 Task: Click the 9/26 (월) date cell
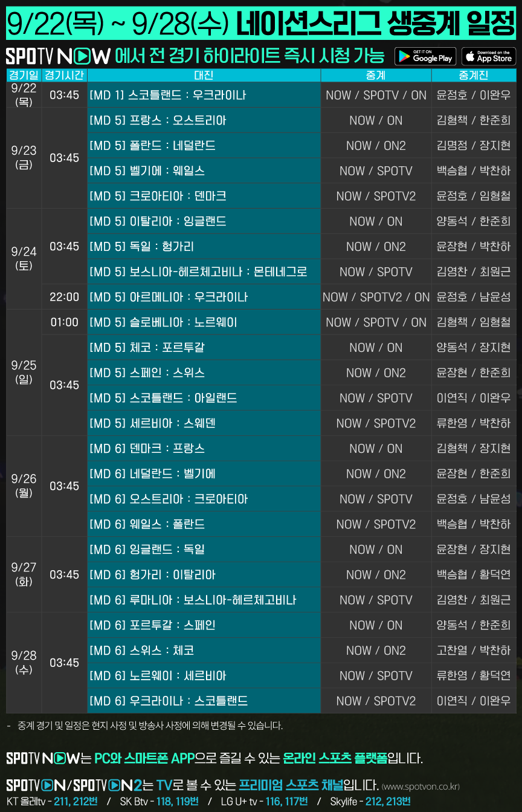23,486
